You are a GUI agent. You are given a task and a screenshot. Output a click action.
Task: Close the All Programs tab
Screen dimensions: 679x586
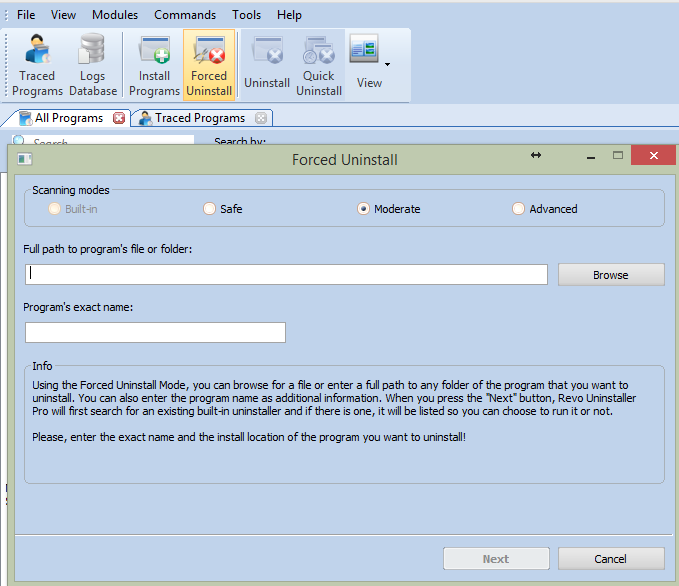(119, 118)
